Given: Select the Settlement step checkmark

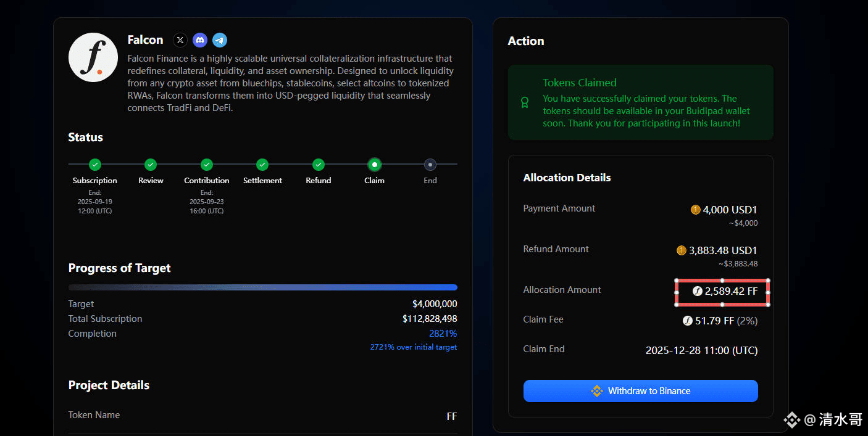Looking at the screenshot, I should [262, 165].
